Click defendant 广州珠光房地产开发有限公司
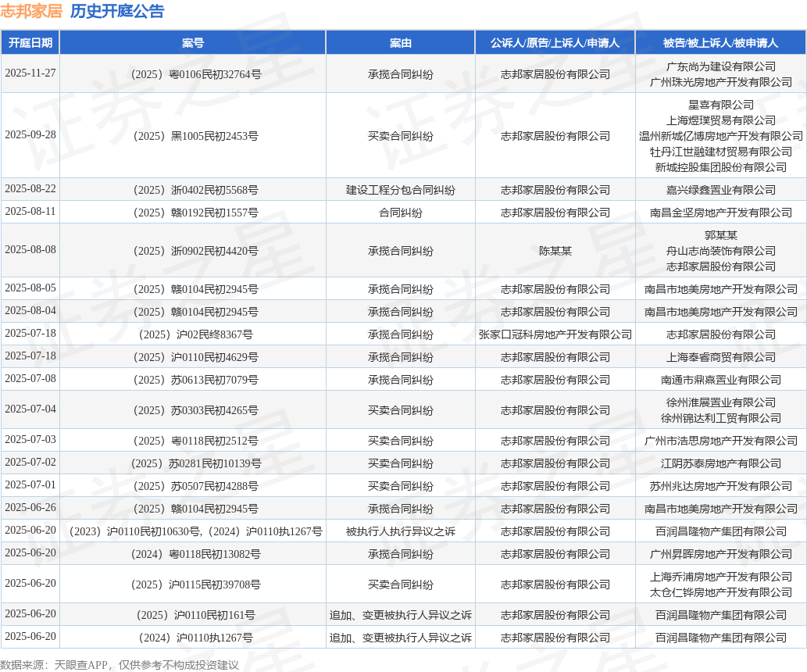 720,82
